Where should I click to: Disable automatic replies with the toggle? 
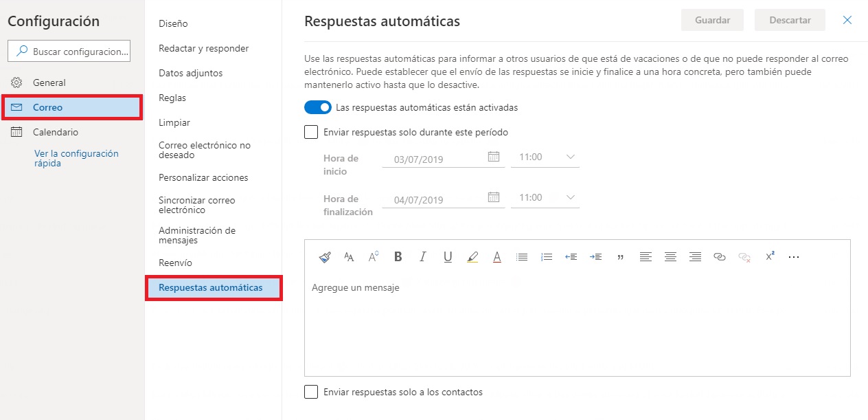coord(317,107)
